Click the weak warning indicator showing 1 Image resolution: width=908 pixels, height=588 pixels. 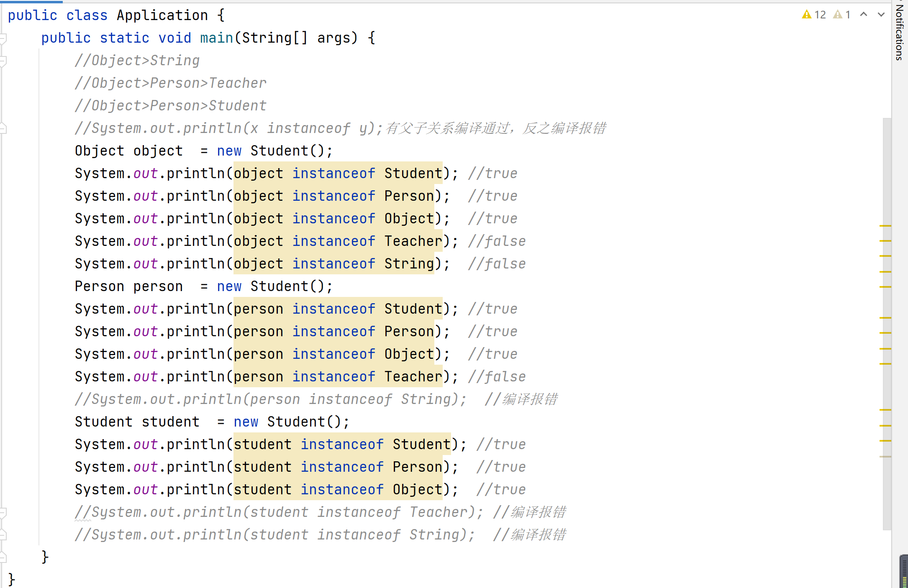[842, 15]
